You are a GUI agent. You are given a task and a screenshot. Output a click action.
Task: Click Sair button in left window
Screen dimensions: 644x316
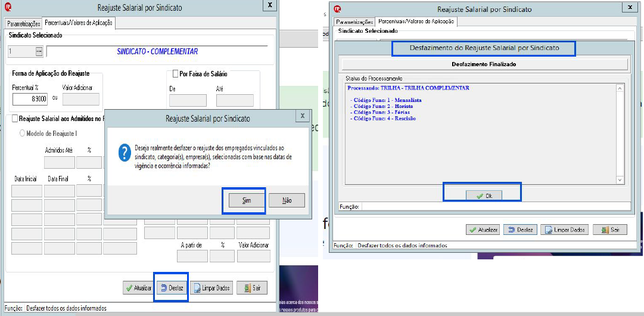coord(252,288)
